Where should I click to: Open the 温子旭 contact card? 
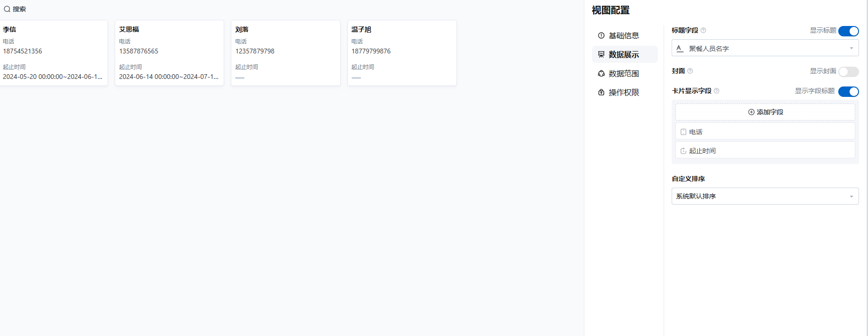pyautogui.click(x=402, y=52)
